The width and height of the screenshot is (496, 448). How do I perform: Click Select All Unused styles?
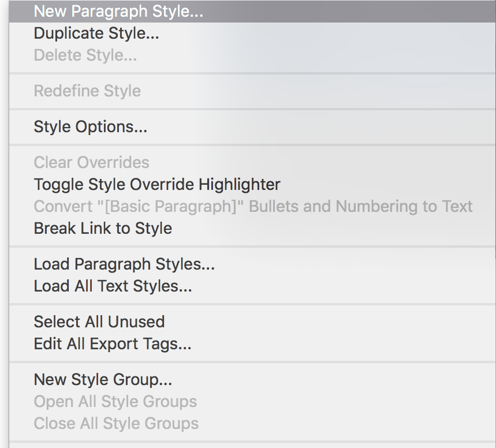pyautogui.click(x=99, y=322)
